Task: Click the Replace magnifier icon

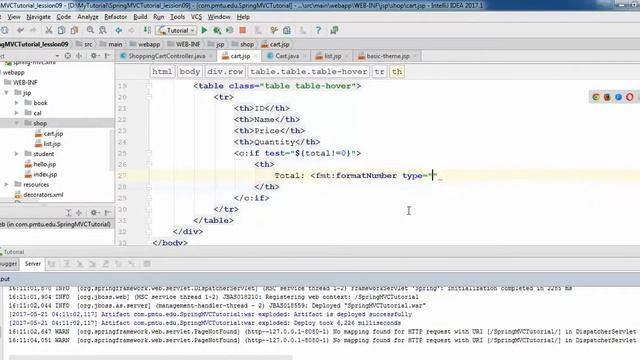Action: tap(102, 30)
